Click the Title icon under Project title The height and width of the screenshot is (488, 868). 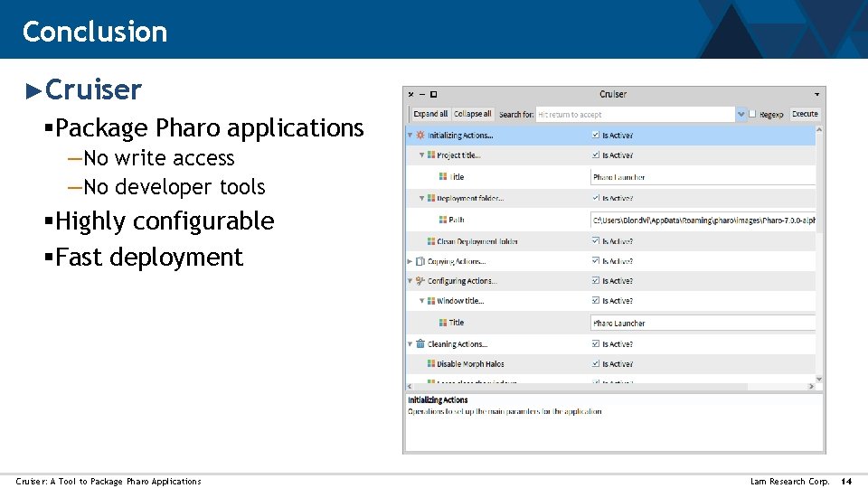click(443, 176)
